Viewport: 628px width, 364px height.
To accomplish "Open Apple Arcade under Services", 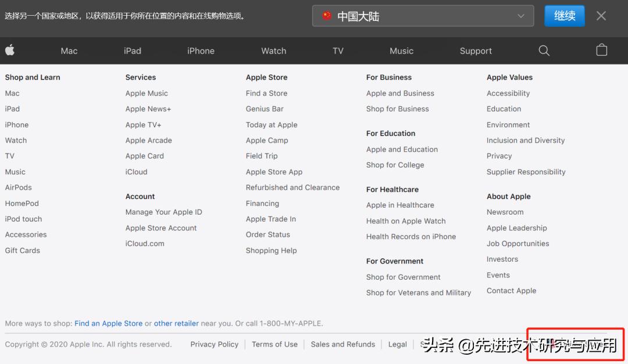I will pyautogui.click(x=149, y=141).
